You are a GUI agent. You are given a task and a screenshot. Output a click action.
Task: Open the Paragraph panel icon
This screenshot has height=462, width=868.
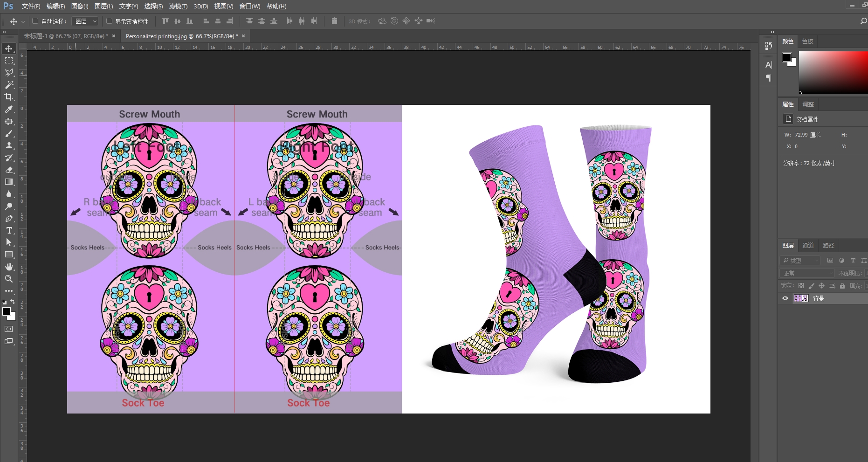(769, 78)
